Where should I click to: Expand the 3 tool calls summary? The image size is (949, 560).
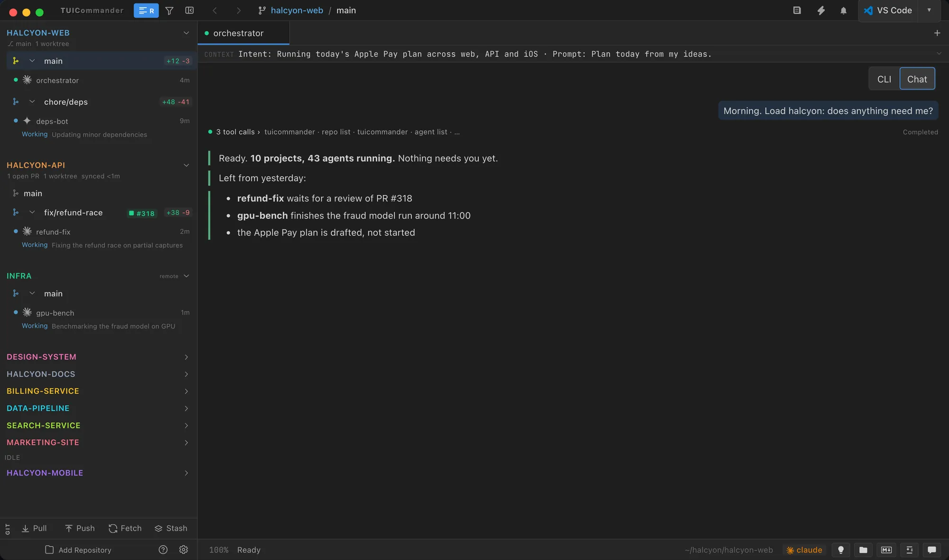238,132
